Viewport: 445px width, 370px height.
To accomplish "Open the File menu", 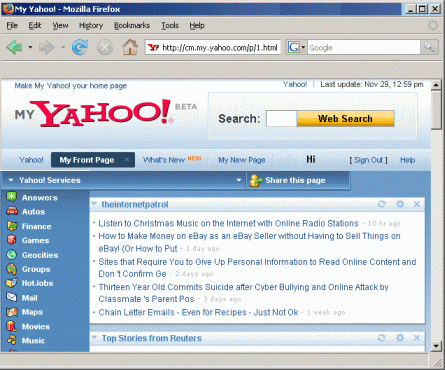I will pos(12,25).
